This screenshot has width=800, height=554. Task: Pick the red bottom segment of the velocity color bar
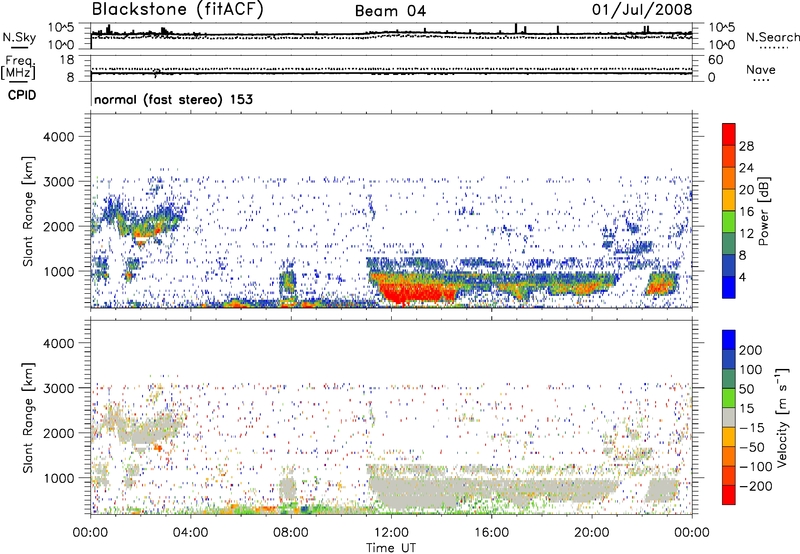[729, 495]
